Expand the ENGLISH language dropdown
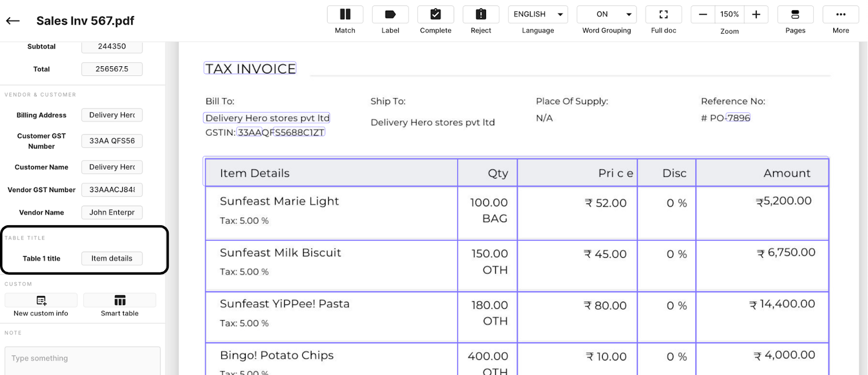 coord(538,14)
